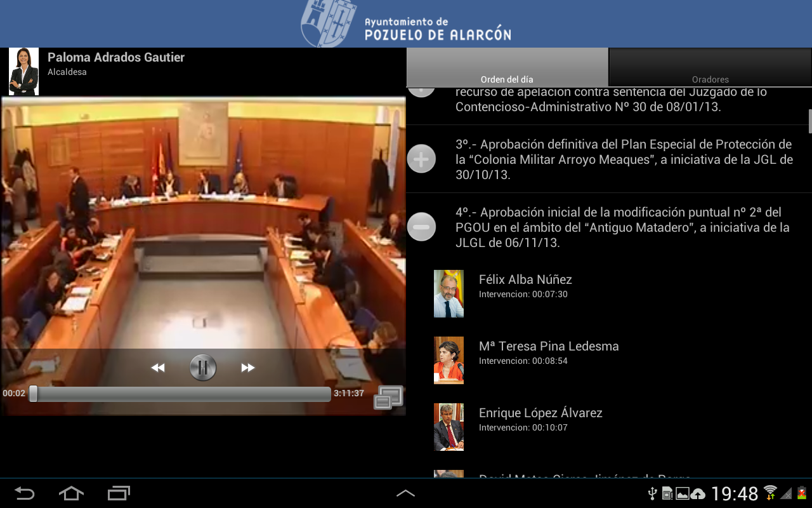The image size is (812, 508).
Task: Click the SD card notification icon
Action: (667, 493)
